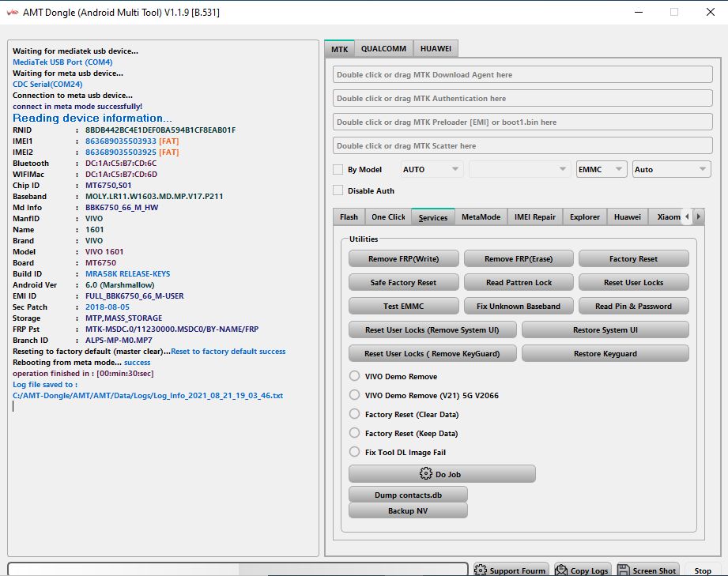This screenshot has height=576, width=728.
Task: Click the MTK Authentication field
Action: [x=522, y=99]
